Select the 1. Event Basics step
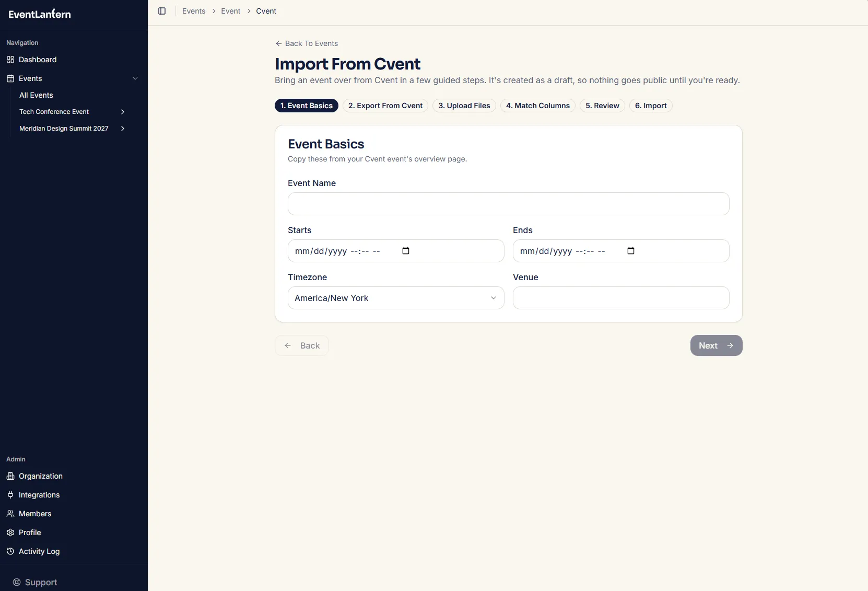This screenshot has height=591, width=868. [307, 106]
